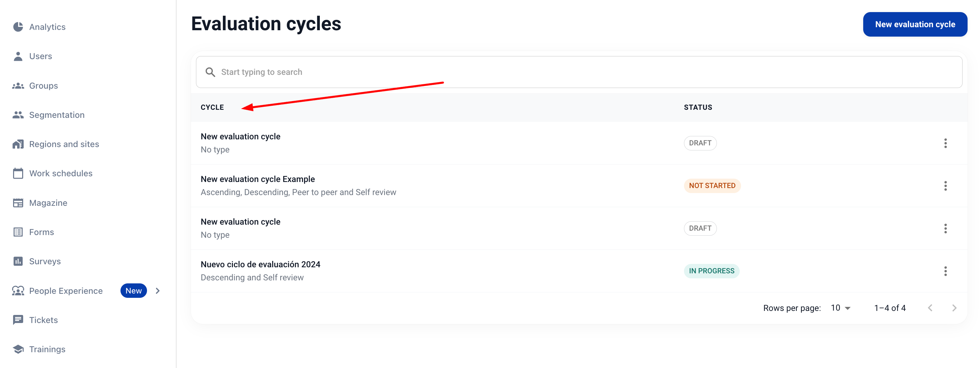Open Tickets from the sidebar
Image resolution: width=980 pixels, height=368 pixels.
43,320
